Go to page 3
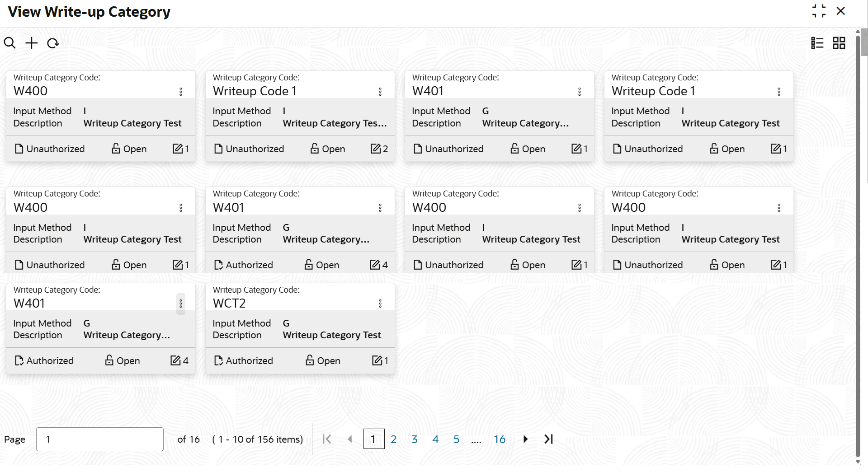Viewport: 868px width, 472px height. point(415,439)
